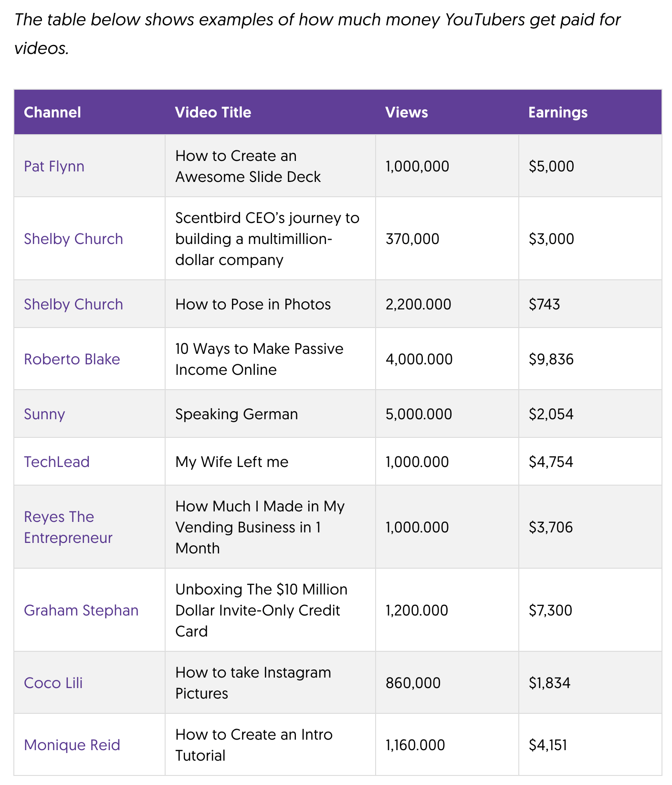
Task: Click the Views column header
Action: pos(407,112)
